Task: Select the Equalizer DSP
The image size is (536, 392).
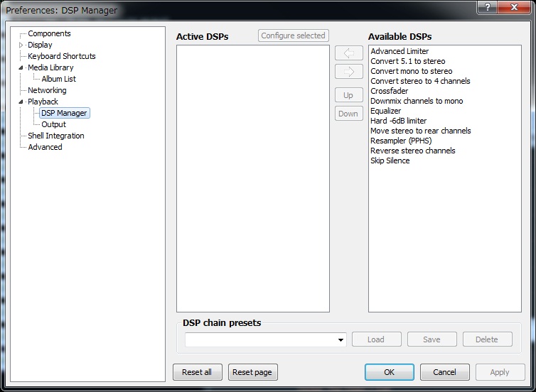Action: (385, 111)
